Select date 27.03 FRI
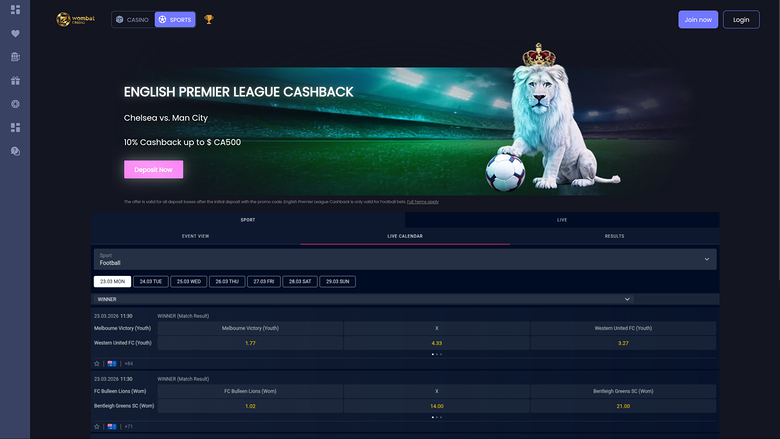The height and width of the screenshot is (439, 780). click(x=264, y=281)
